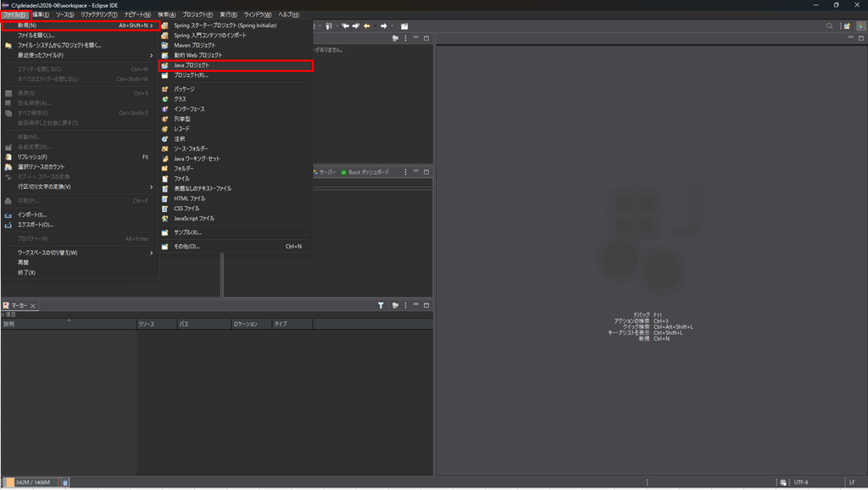Click the LF line delimiter status entry
The height and width of the screenshot is (490, 868).
pos(852,482)
